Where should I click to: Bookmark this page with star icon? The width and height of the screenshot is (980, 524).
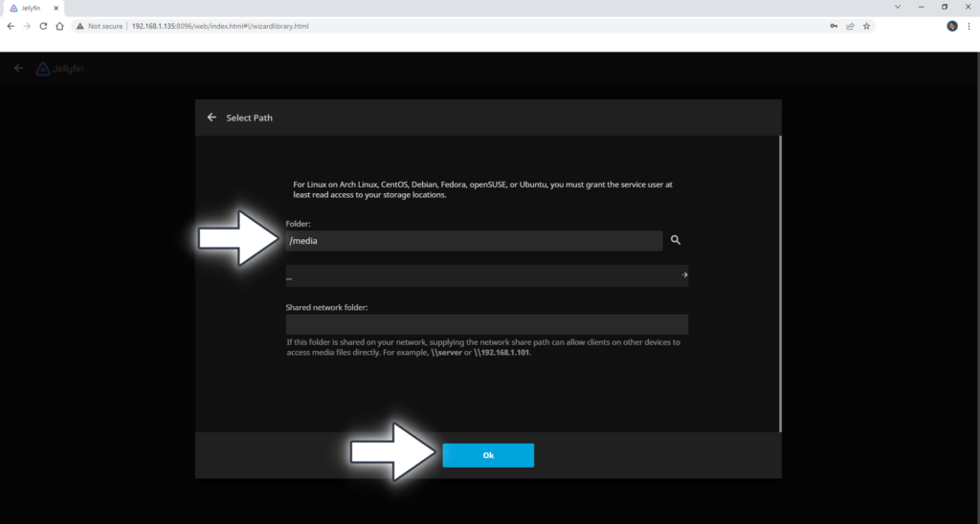(x=866, y=26)
